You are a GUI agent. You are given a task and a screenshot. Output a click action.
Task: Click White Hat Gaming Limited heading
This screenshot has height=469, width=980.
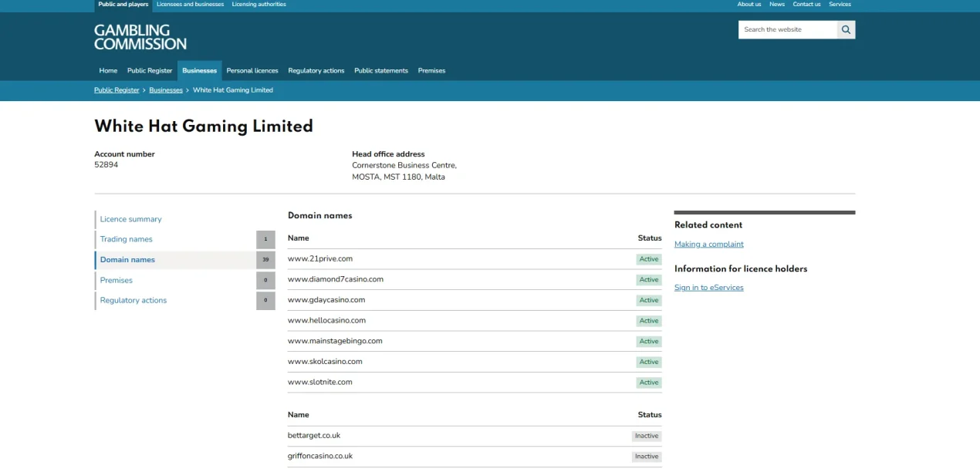(204, 127)
